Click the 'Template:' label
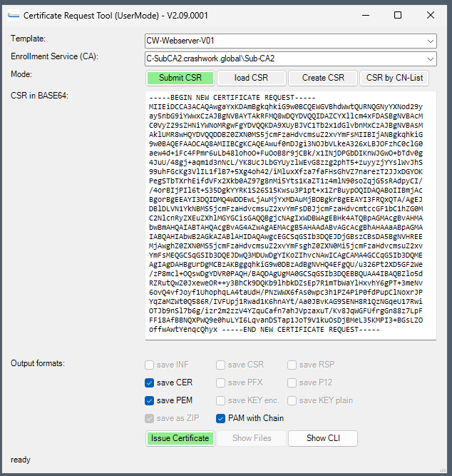Screen dimensions: 452x476 click(28, 39)
